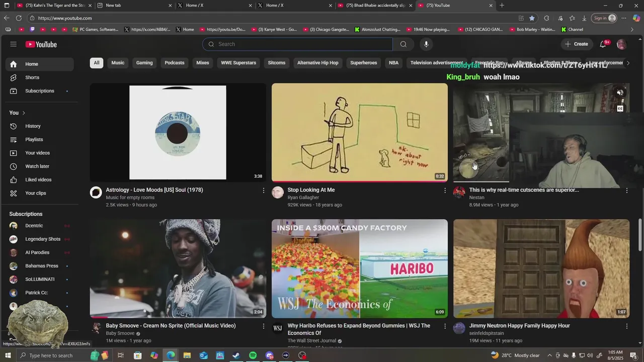Toggle captions on the preview video

(x=620, y=109)
